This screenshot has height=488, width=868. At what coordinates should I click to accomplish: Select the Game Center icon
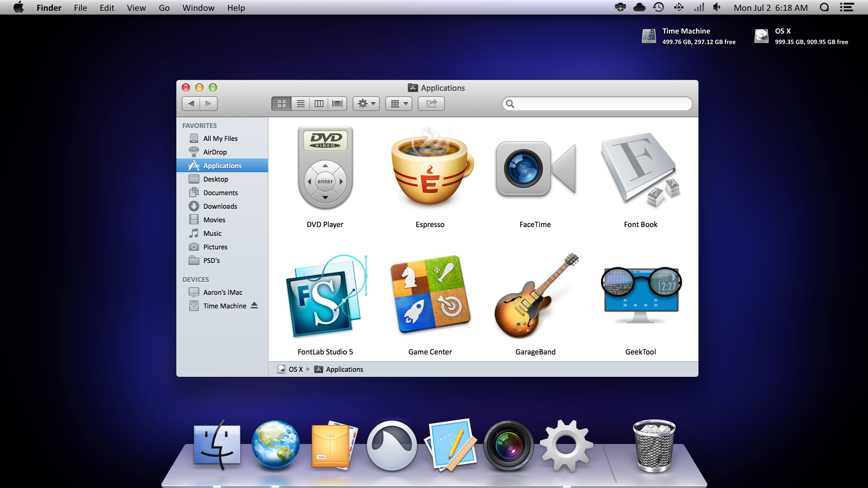[431, 294]
